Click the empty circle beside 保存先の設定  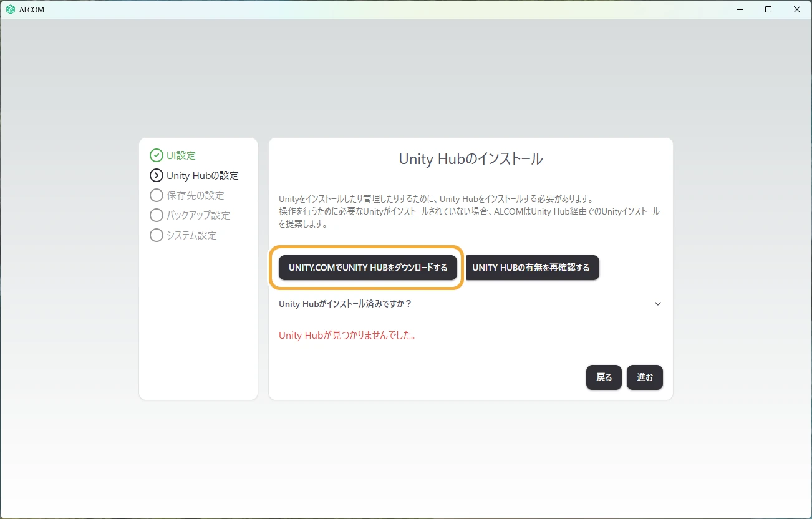pos(157,195)
